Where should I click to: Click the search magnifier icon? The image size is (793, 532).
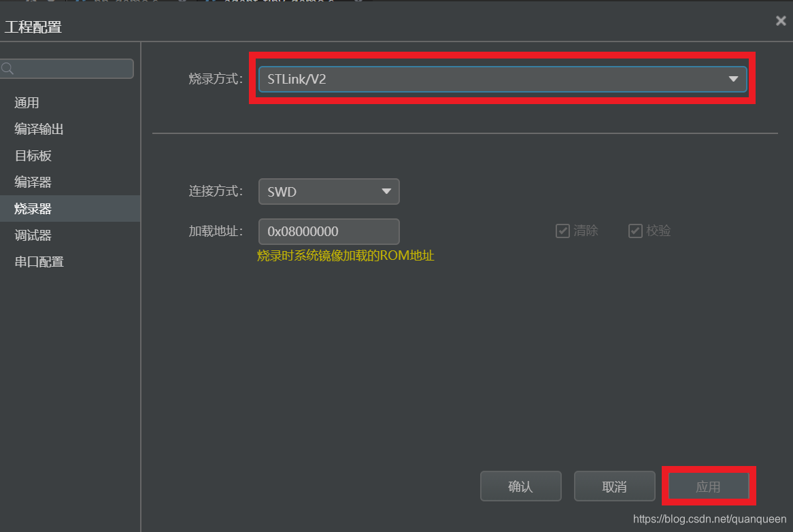7,68
